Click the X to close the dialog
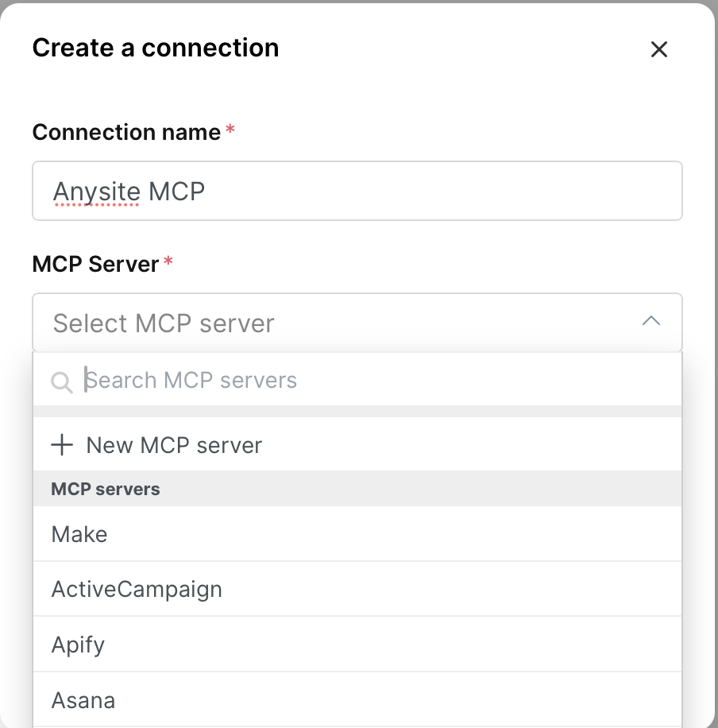This screenshot has height=728, width=718. pos(659,48)
